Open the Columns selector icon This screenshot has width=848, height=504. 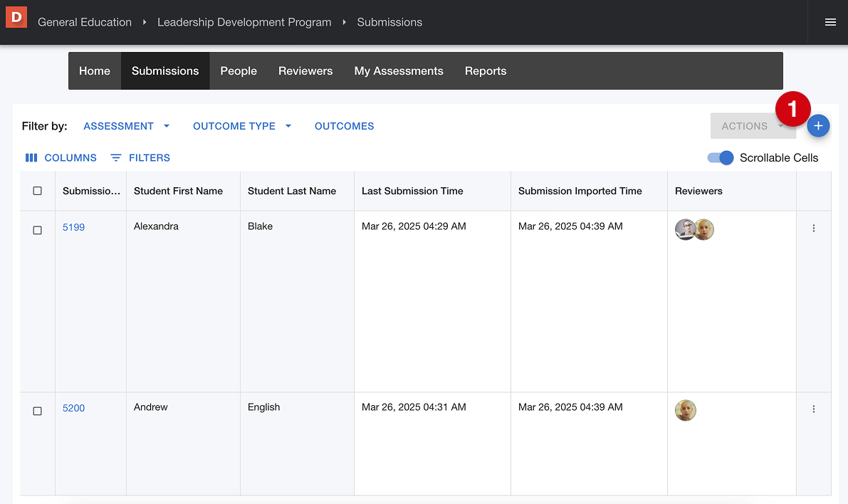[31, 158]
